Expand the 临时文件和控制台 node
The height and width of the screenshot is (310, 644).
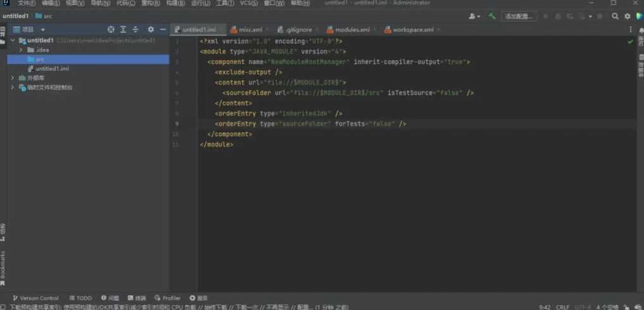coord(13,87)
